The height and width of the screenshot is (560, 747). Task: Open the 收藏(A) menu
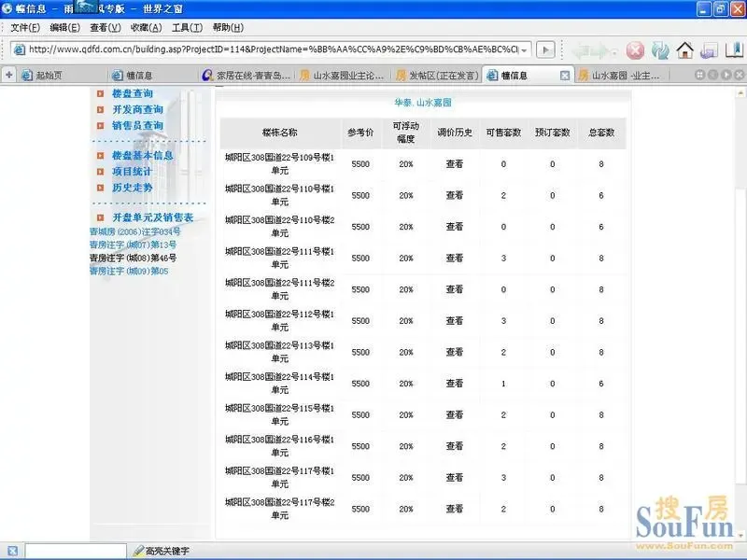pos(147,28)
